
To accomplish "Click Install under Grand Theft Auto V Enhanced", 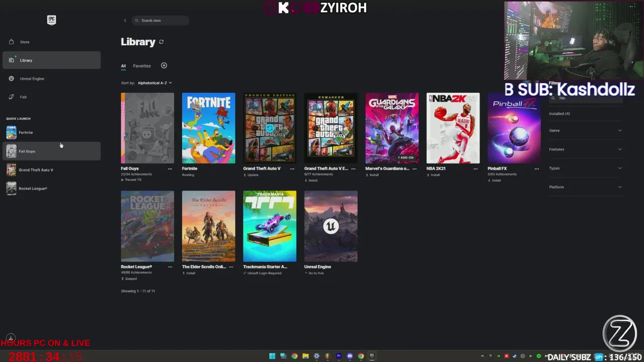I will [311, 180].
